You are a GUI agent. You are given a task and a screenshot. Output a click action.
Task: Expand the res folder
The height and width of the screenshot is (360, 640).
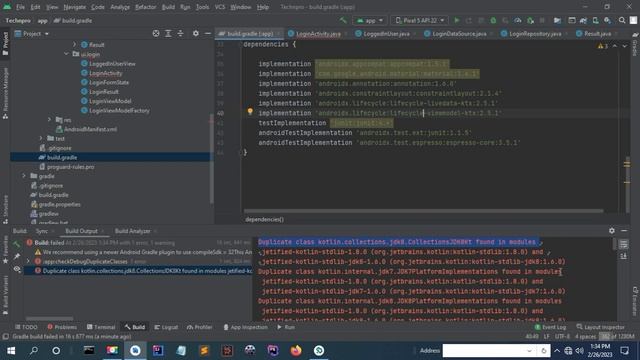coord(49,120)
